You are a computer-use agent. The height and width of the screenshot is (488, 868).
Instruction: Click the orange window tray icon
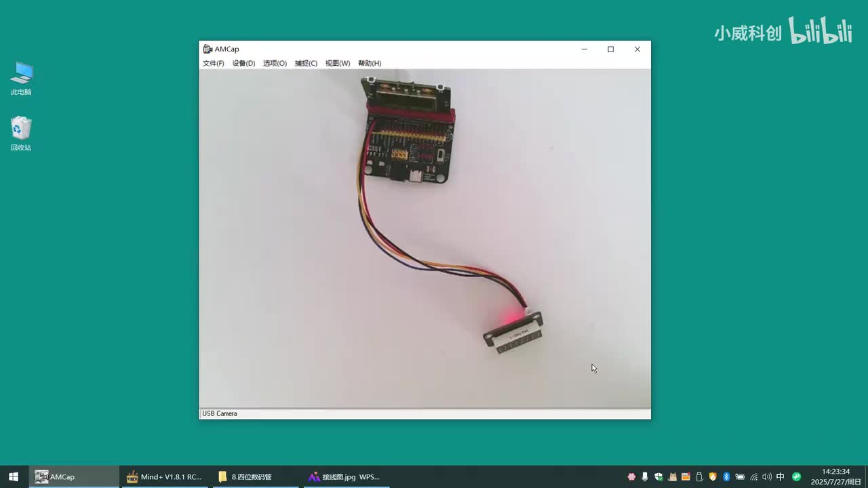click(686, 476)
